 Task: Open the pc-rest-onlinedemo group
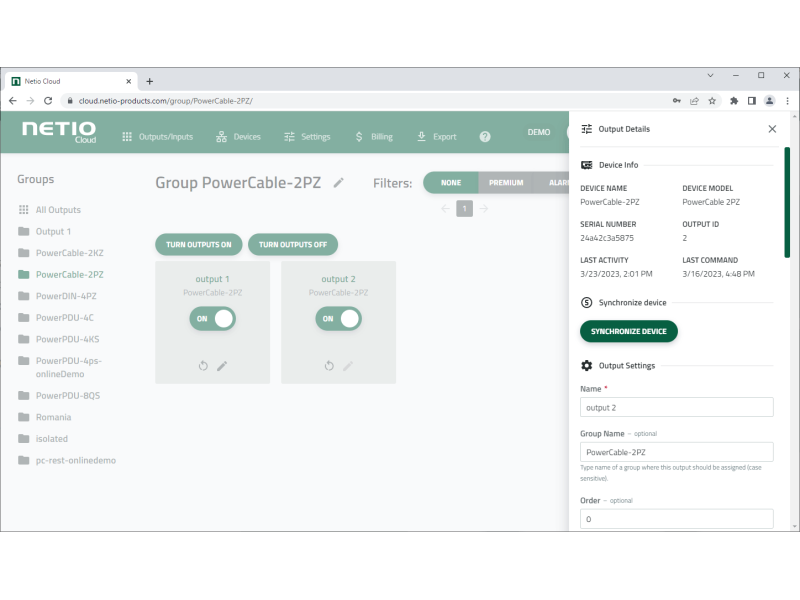(67, 460)
